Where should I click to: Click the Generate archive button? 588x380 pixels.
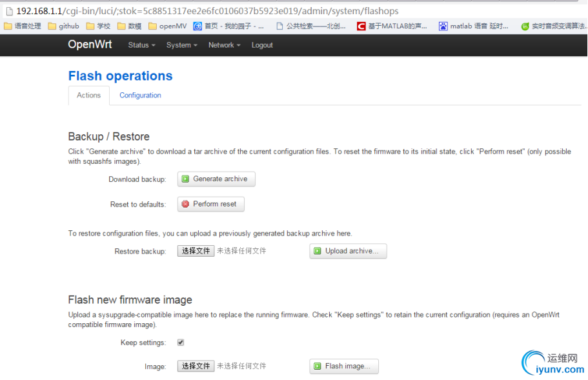(x=216, y=179)
